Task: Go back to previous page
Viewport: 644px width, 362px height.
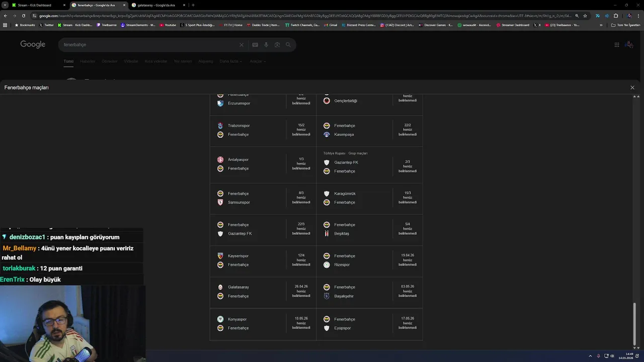Action: click(x=6, y=16)
